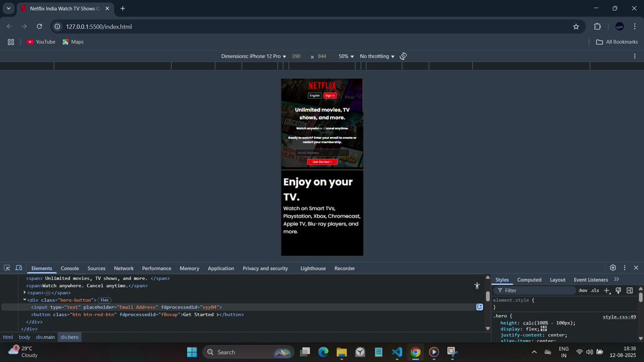Open the tab search chevron
The height and width of the screenshot is (362, 644).
click(x=9, y=9)
